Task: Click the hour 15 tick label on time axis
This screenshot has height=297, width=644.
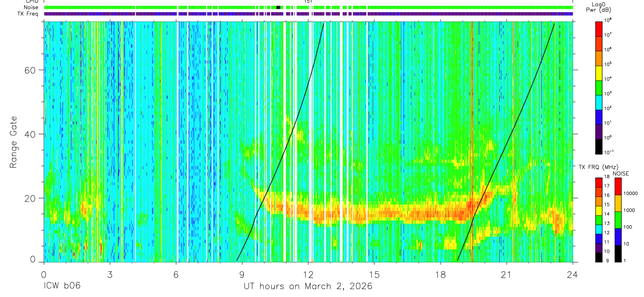Action: [374, 274]
